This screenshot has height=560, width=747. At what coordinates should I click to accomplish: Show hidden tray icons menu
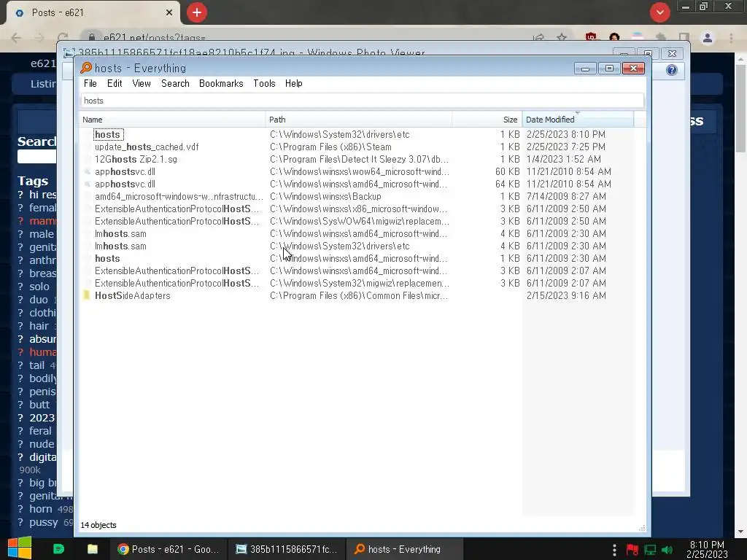click(x=614, y=550)
